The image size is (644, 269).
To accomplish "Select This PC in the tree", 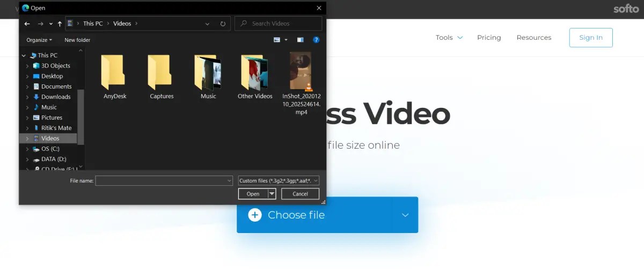I will [48, 55].
